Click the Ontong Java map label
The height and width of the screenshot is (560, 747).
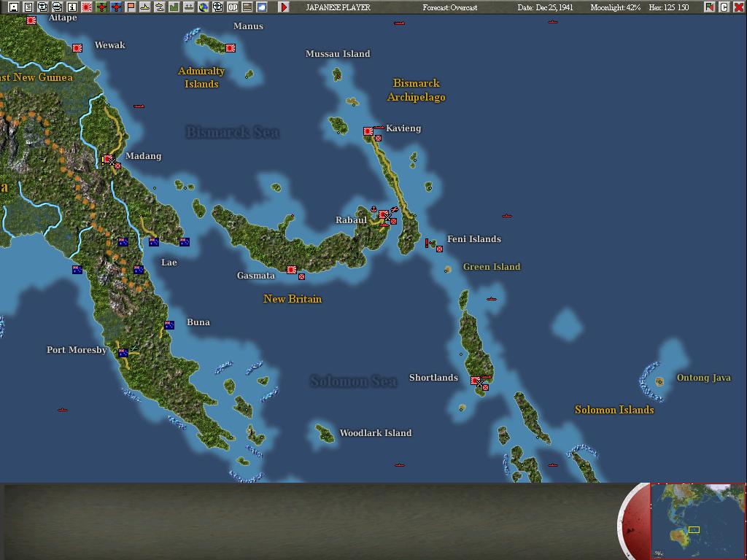(x=704, y=378)
